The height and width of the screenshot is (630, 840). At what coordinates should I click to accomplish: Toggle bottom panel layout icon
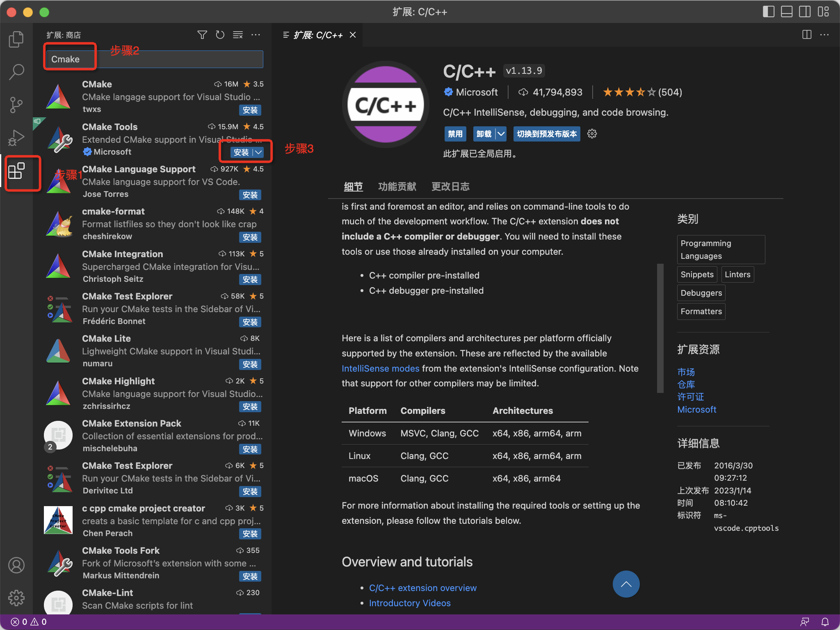[787, 11]
